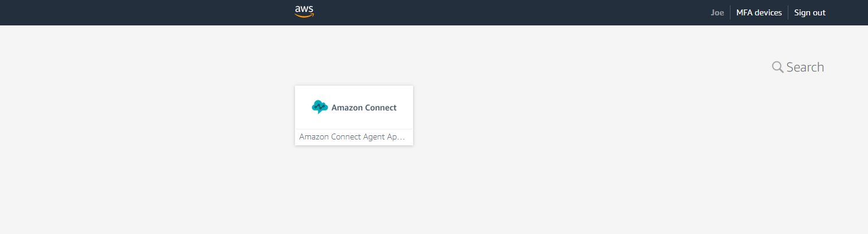
Task: Click "Sign out" link at top right
Action: click(810, 12)
